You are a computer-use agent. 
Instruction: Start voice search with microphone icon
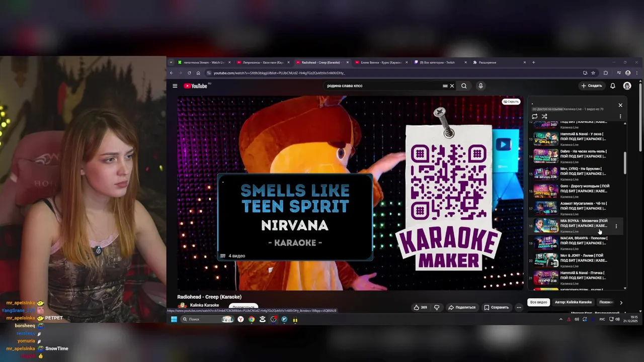[480, 86]
